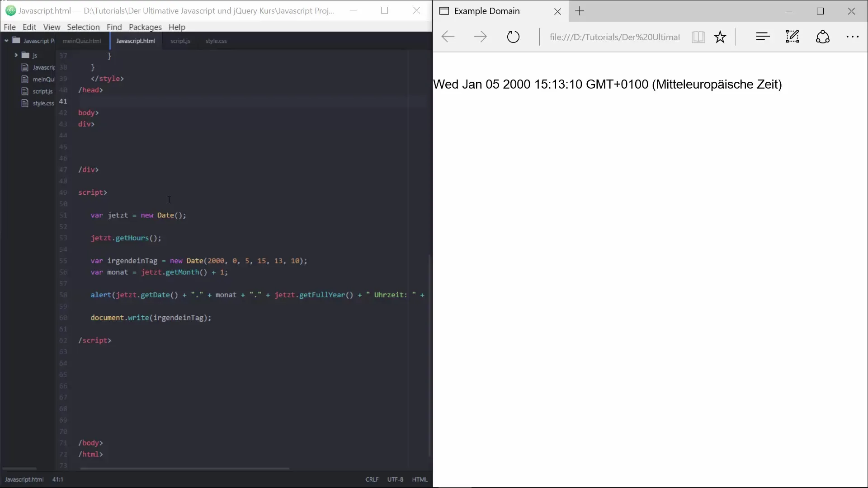This screenshot has width=868, height=488.
Task: Close the Example Domain tab
Action: click(557, 12)
